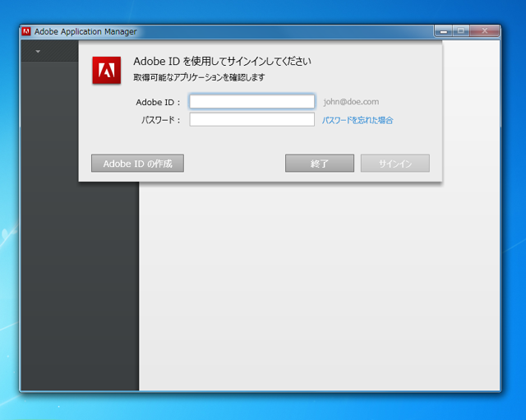Click the Adobe ID の作成 button

coord(137,164)
